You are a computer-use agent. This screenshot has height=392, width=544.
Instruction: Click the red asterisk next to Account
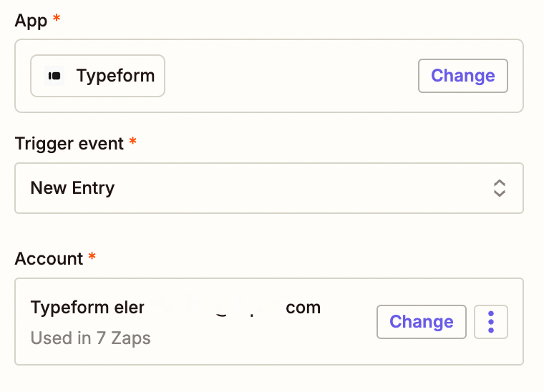point(92,257)
